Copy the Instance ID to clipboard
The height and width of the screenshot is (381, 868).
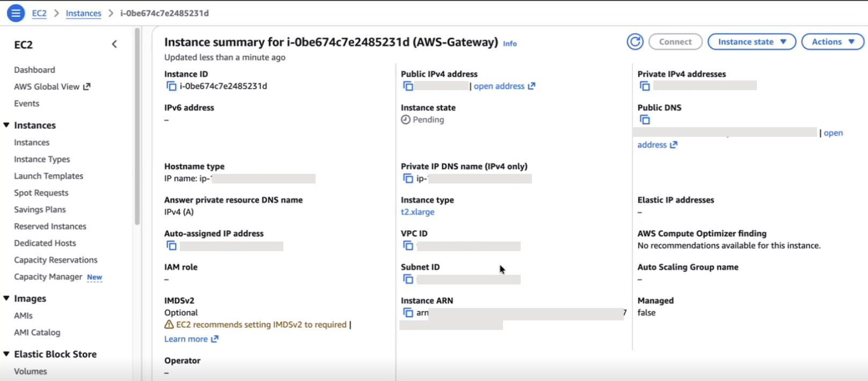(171, 86)
